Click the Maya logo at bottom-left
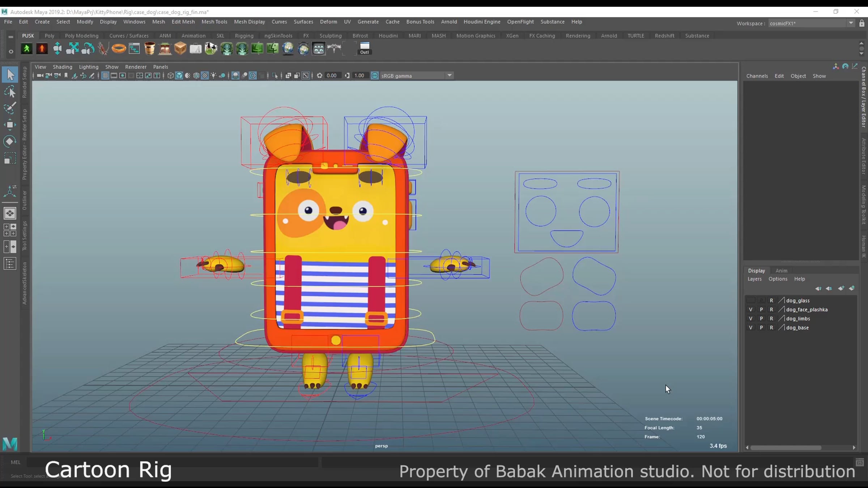 tap(10, 444)
